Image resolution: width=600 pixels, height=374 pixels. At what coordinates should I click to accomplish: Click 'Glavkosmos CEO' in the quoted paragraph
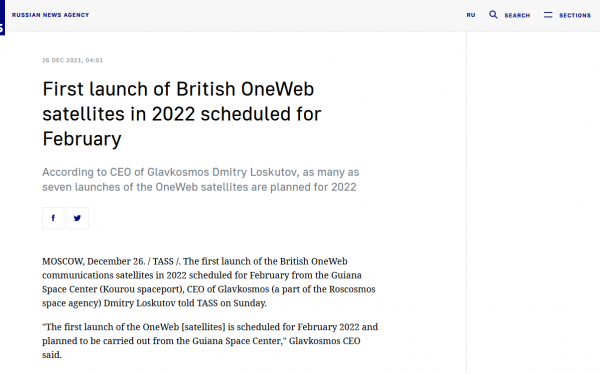click(324, 341)
